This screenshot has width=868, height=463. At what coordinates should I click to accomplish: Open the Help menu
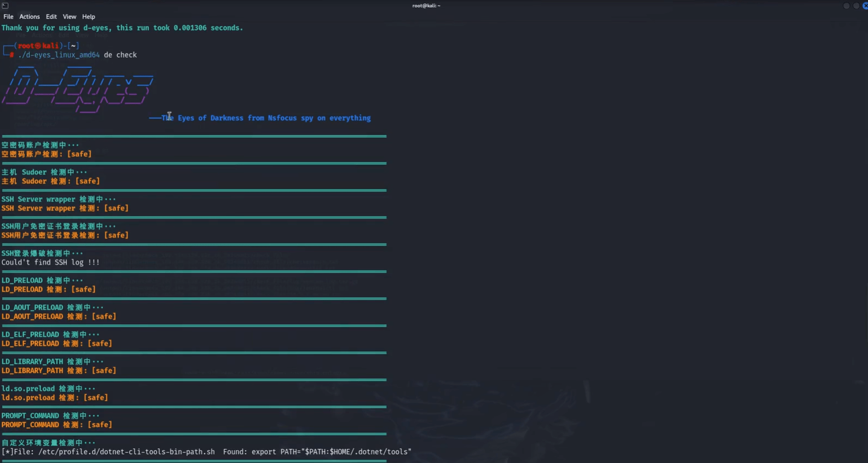click(89, 16)
